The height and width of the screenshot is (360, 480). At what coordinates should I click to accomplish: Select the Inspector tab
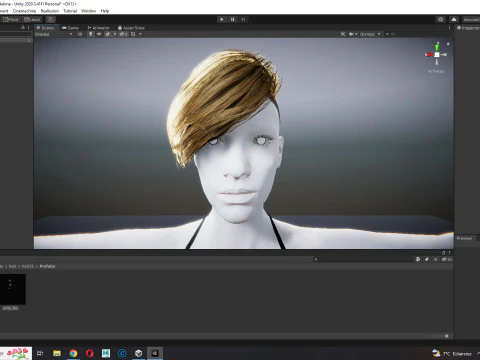(468, 28)
